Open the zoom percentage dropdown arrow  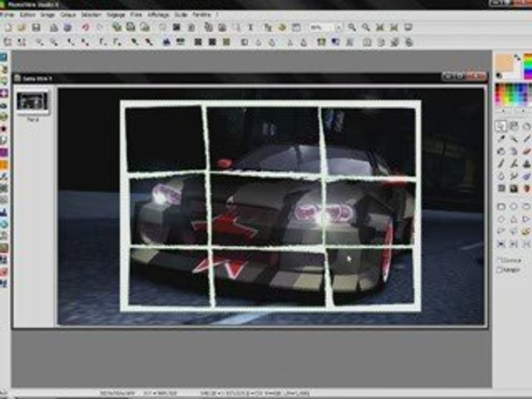click(x=339, y=28)
